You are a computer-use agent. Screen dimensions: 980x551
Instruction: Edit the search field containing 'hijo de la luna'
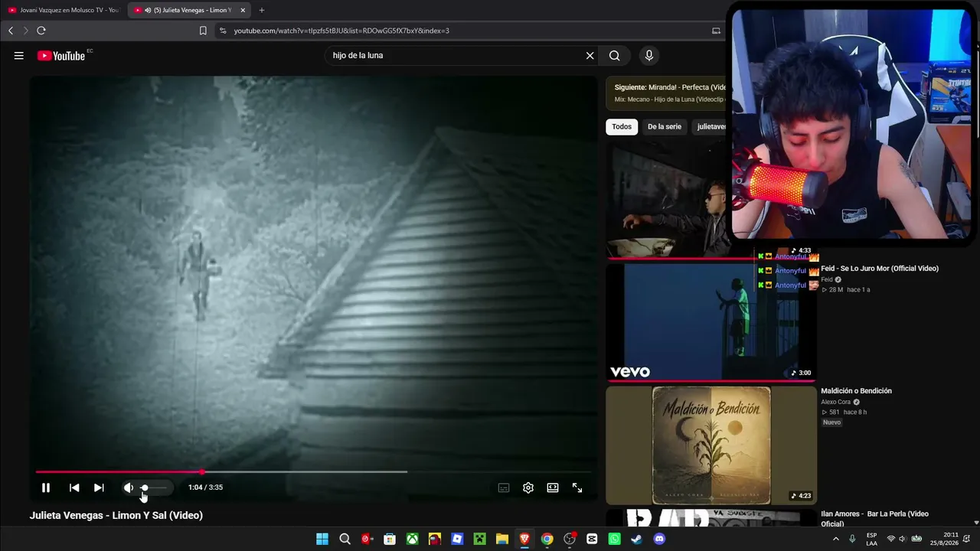456,56
